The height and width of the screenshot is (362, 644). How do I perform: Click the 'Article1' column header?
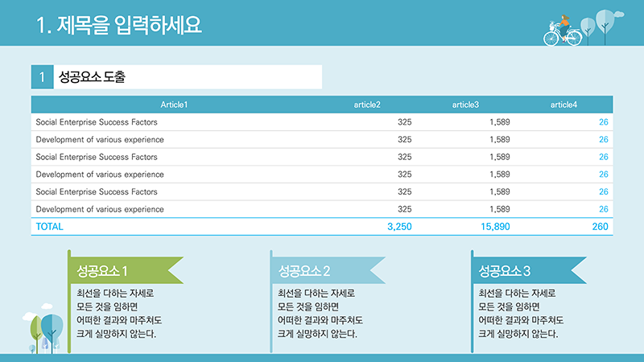[174, 105]
